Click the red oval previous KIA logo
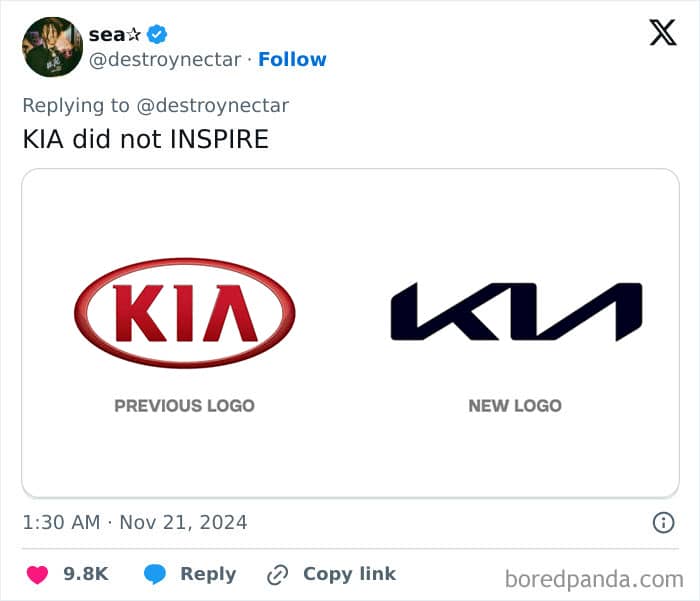The width and height of the screenshot is (700, 601). tap(185, 313)
